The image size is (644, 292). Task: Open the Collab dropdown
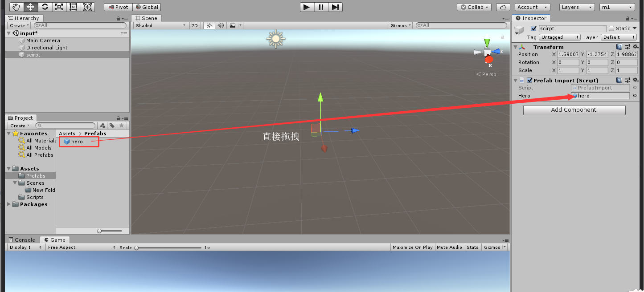pyautogui.click(x=474, y=7)
